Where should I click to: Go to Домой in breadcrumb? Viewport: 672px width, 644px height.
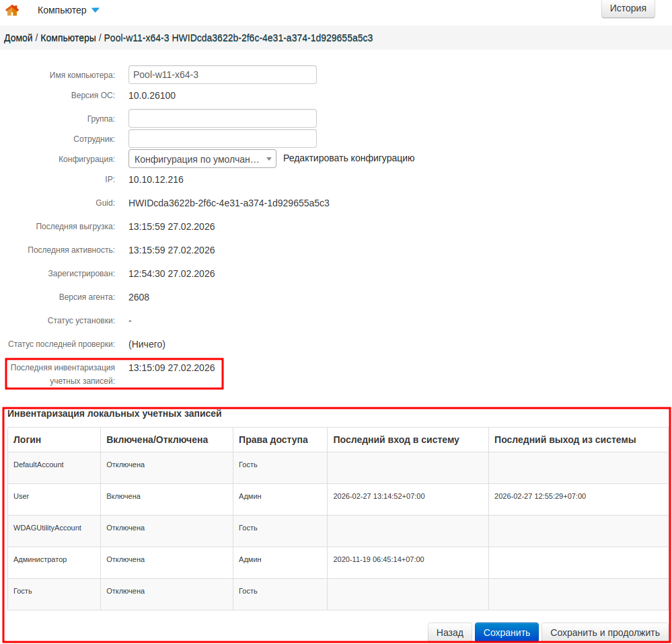18,38
